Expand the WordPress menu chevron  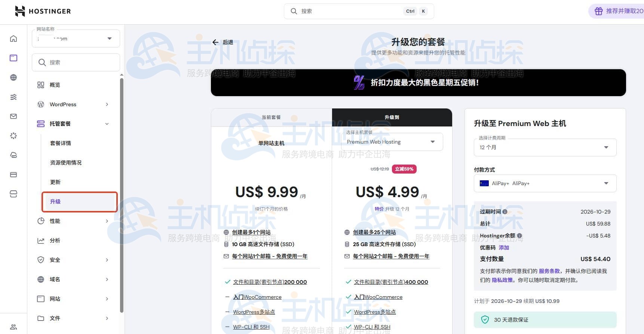pyautogui.click(x=107, y=104)
